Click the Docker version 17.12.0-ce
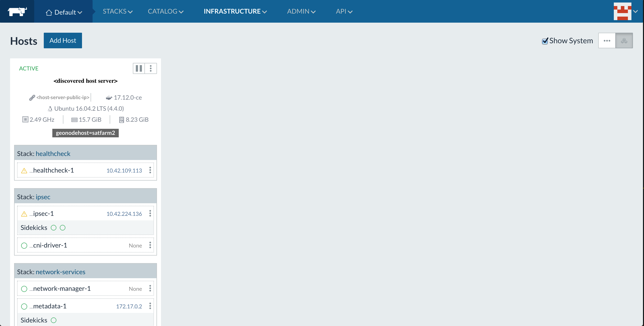 tap(128, 98)
